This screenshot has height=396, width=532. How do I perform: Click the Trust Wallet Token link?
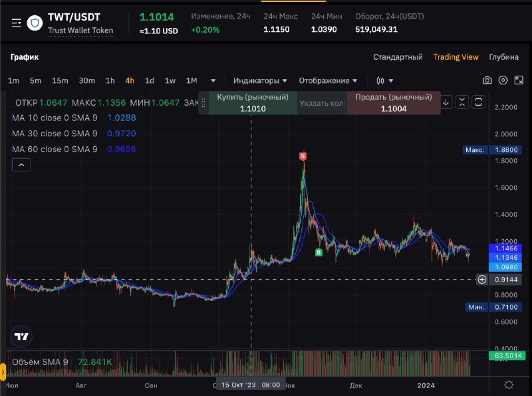(80, 31)
